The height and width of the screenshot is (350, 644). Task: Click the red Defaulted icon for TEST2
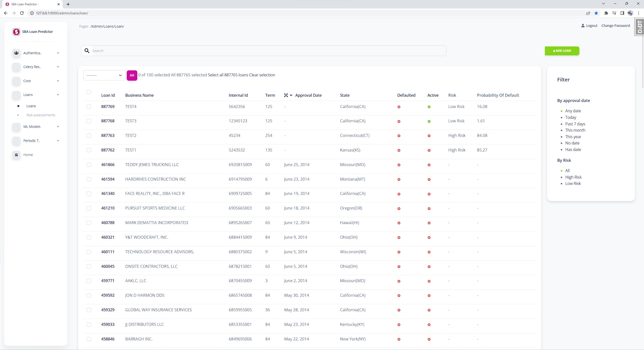399,136
